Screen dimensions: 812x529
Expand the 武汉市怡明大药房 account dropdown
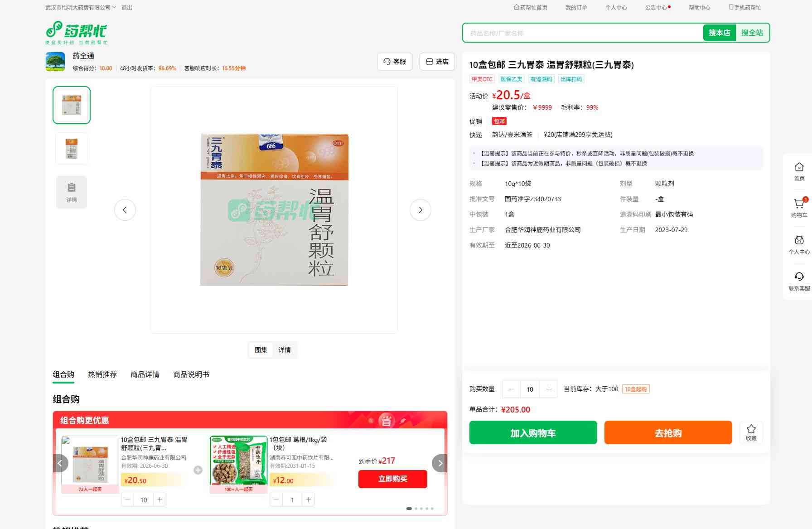click(81, 8)
